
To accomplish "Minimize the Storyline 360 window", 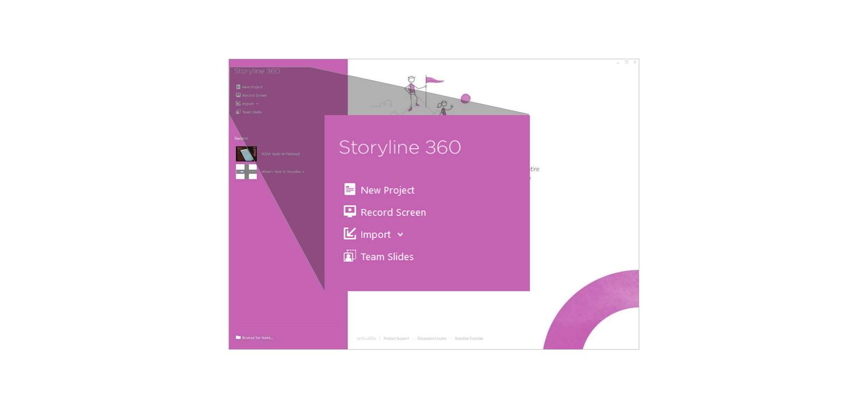I will coord(618,62).
